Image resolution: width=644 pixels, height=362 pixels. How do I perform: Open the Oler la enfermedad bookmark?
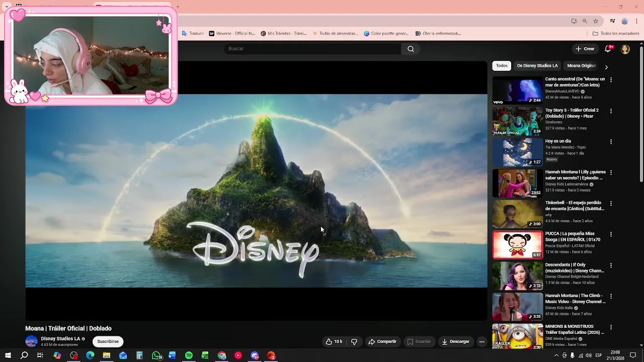coord(438,34)
